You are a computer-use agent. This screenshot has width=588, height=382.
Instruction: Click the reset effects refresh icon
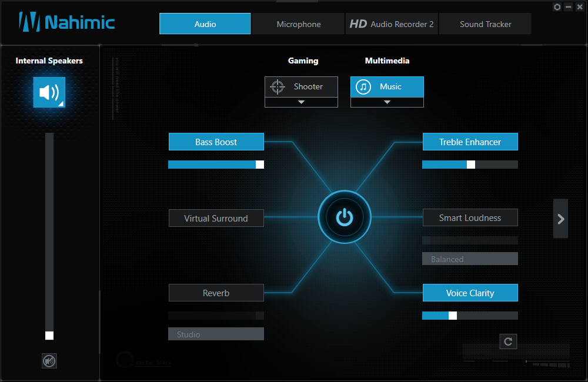point(508,341)
